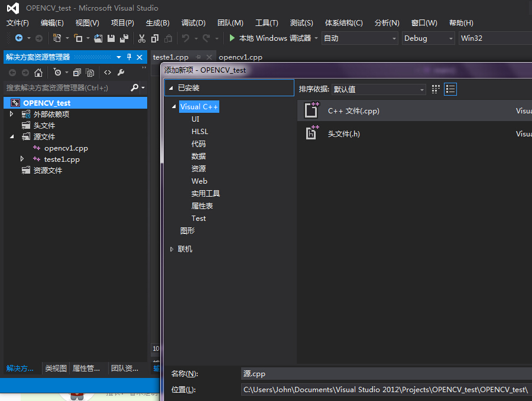532x401 pixels.
Task: Expand the 联机 category
Action: pos(171,249)
